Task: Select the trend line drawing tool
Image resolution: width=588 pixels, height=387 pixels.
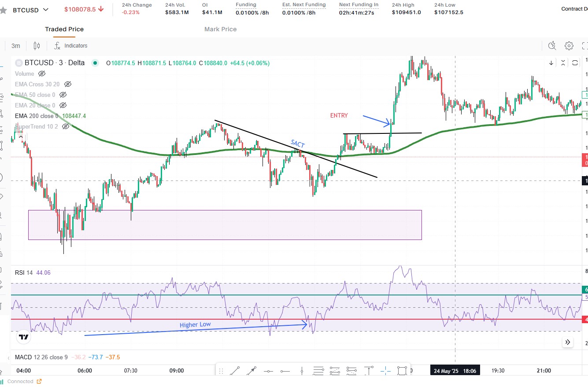Action: 235,371
